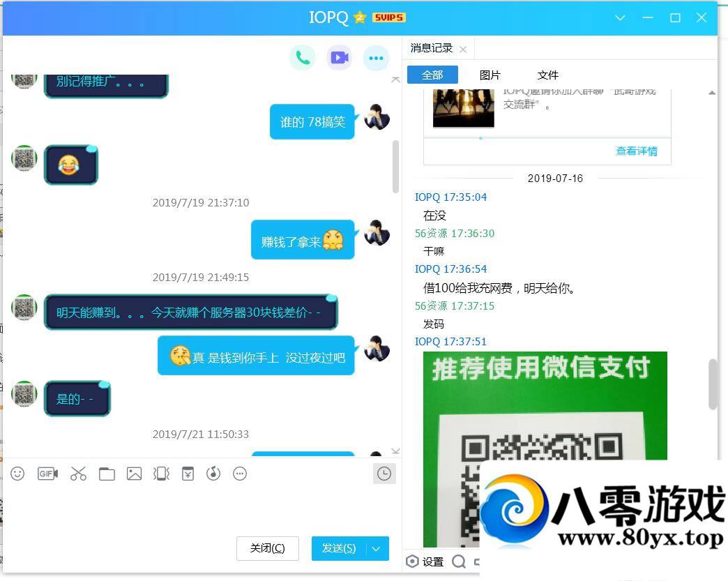Screen dimensions: 728x581
Task: Click the IOPQ contact name in title bar
Action: (328, 17)
